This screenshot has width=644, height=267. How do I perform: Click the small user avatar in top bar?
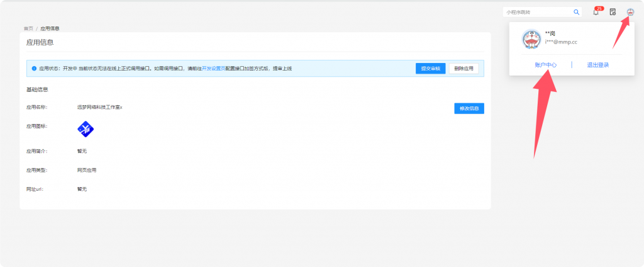click(630, 12)
